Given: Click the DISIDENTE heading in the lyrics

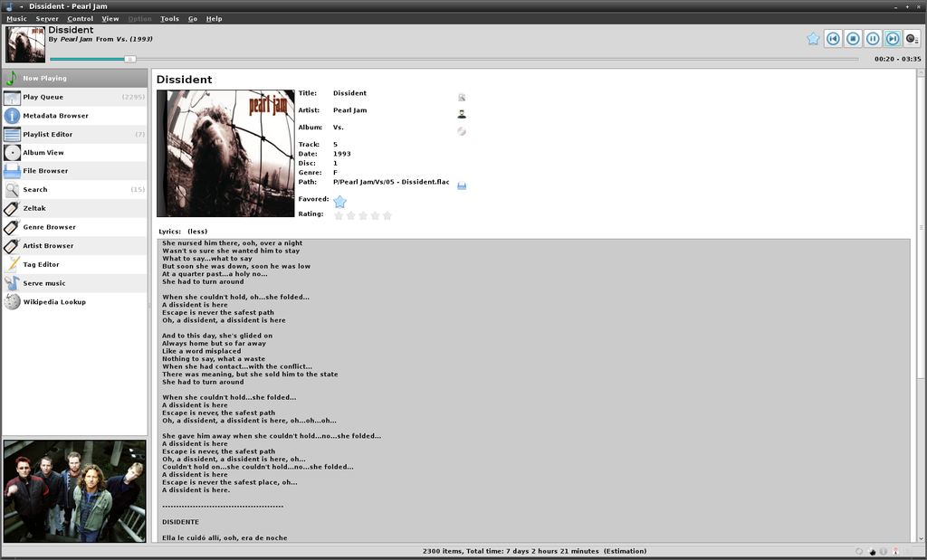Looking at the screenshot, I should 180,522.
